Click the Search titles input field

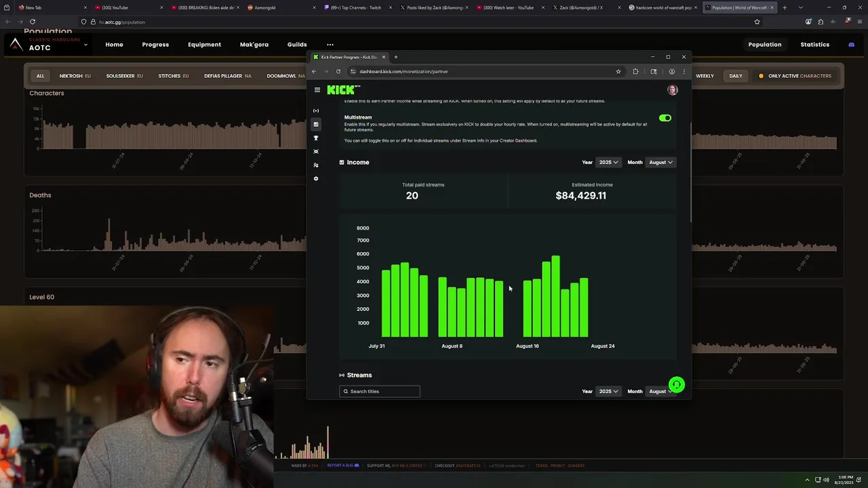coord(380,391)
